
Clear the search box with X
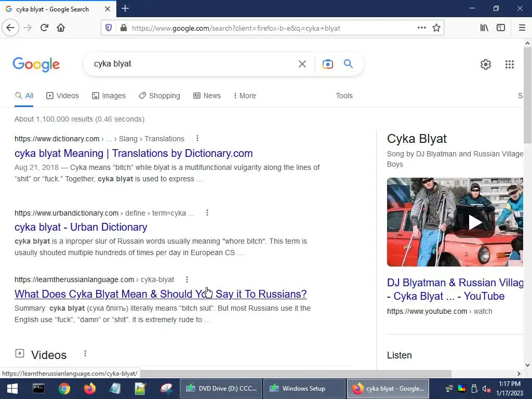[302, 64]
